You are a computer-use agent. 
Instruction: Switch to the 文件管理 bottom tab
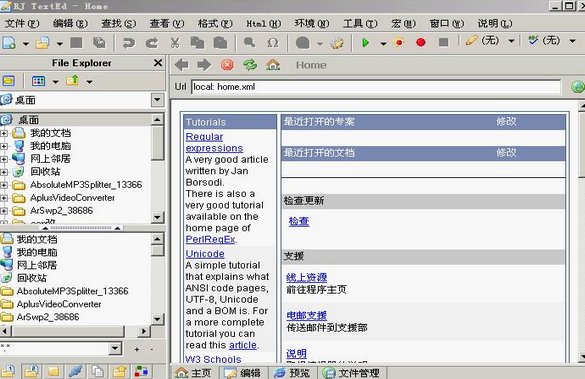point(351,373)
